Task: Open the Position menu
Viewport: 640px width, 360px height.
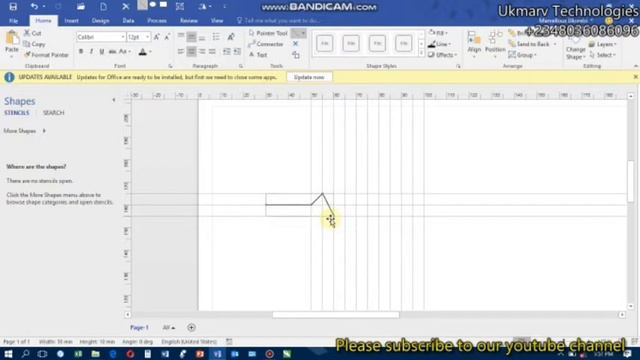Action: (495, 44)
